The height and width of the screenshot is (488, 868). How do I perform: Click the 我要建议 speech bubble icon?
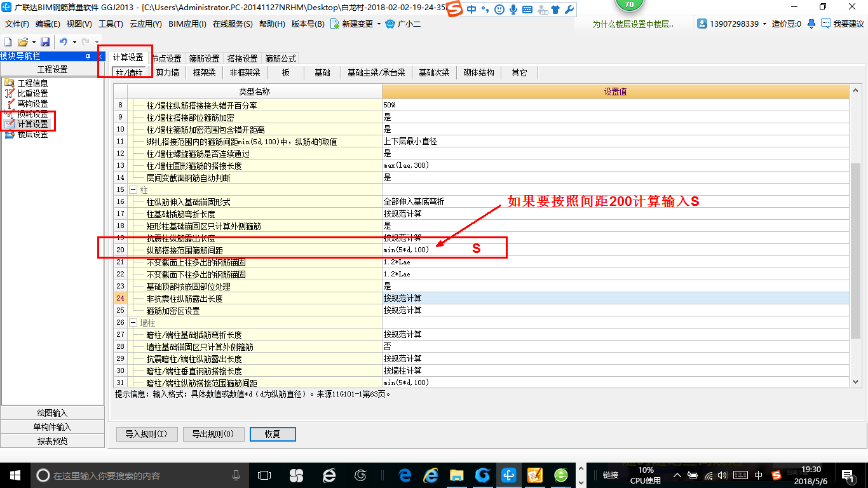click(x=825, y=24)
